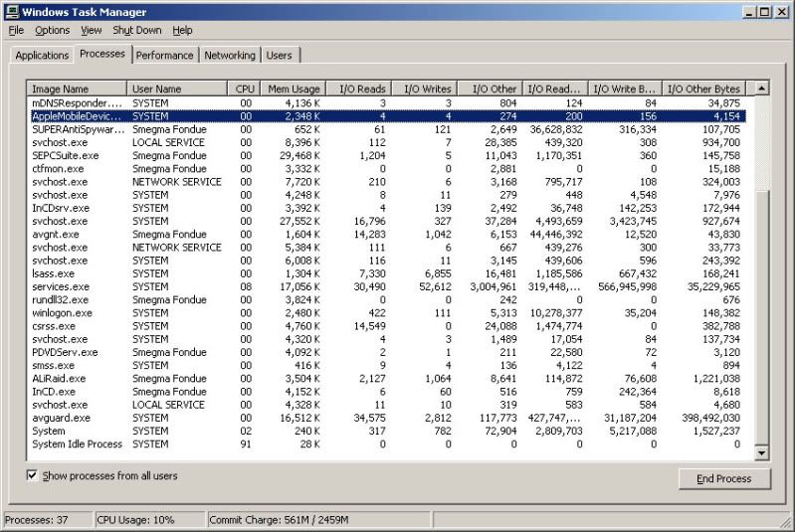Select the InCDsrv.exe process
Image resolution: width=795 pixels, height=532 pixels.
click(x=386, y=208)
